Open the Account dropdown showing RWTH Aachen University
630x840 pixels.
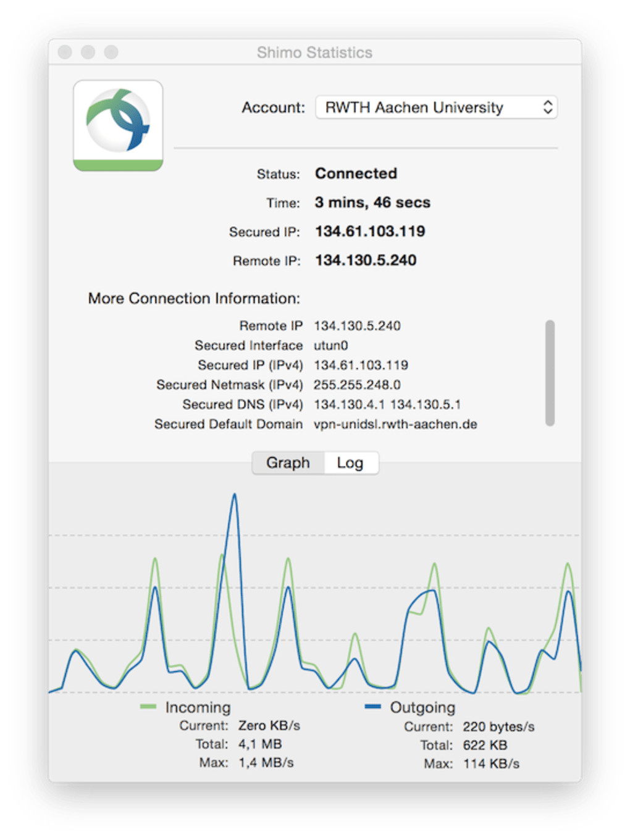[x=436, y=107]
